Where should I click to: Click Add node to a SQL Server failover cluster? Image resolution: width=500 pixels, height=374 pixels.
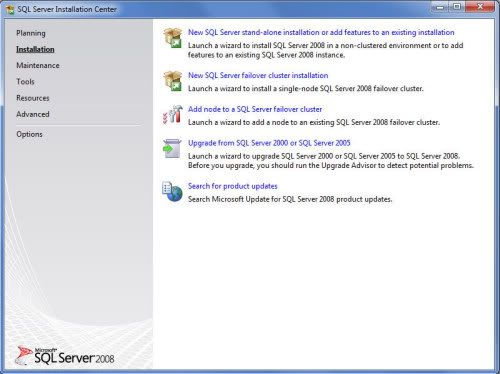(x=255, y=109)
